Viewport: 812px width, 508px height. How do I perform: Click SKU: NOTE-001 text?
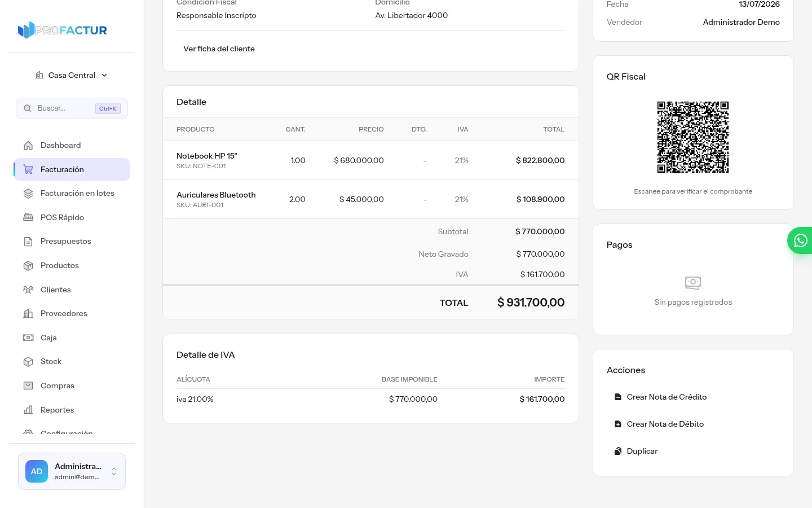(x=201, y=166)
